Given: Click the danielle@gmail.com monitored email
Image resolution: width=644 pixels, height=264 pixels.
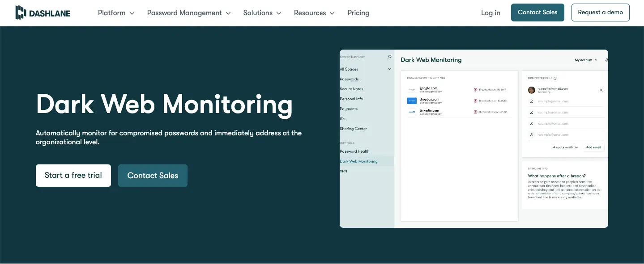Looking at the screenshot, I should coord(553,88).
